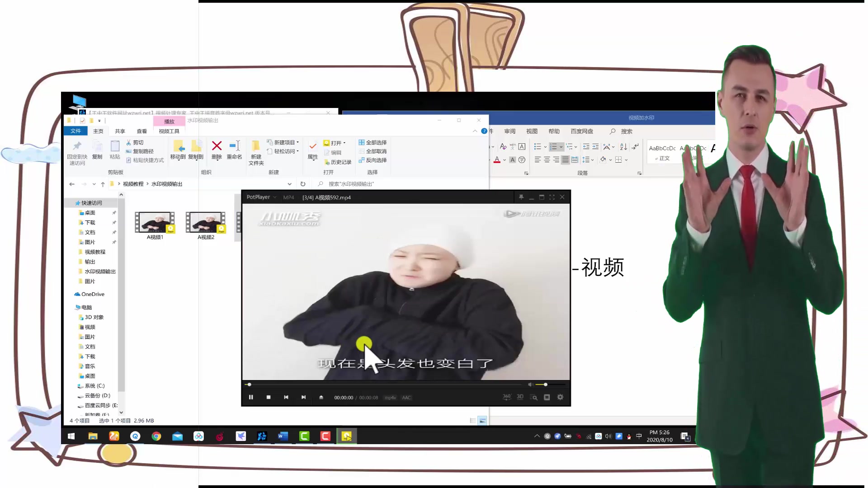The image size is (868, 488).
Task: Select the A视频2 video thumbnail
Action: (206, 225)
